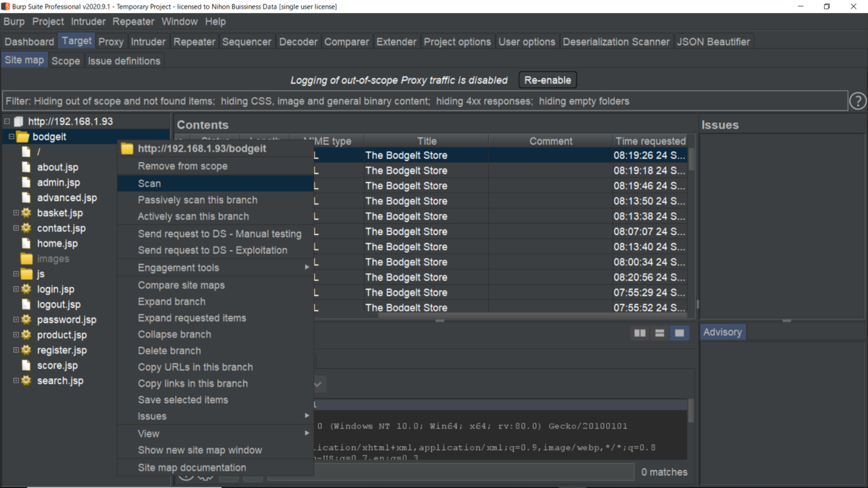Choose Remove from scope in context menu

[216, 166]
